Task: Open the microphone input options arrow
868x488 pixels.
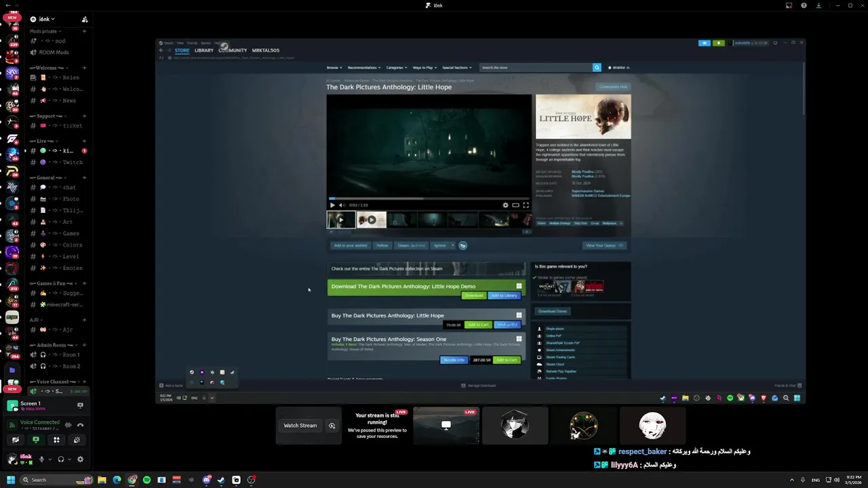Action: 50,460
